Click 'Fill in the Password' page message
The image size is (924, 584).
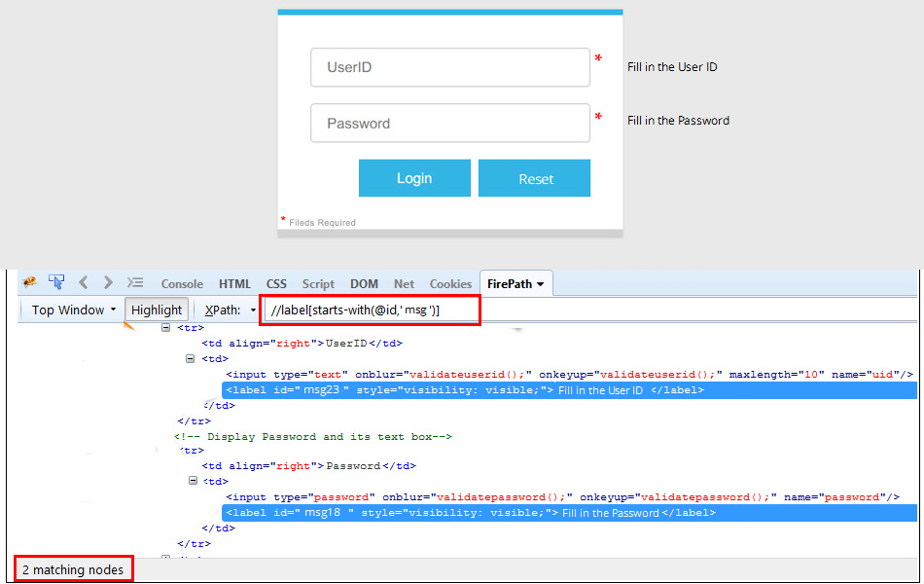coord(678,121)
